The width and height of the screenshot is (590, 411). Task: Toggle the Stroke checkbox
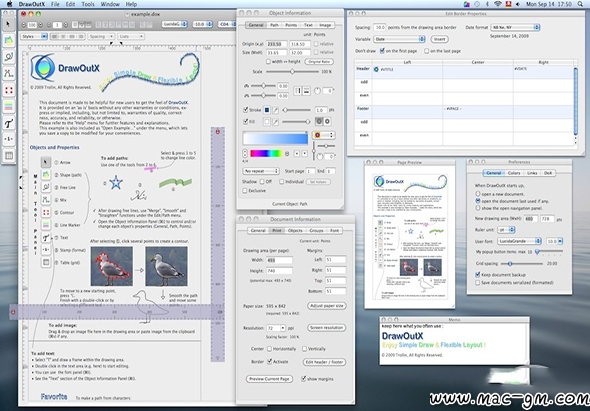coord(246,110)
